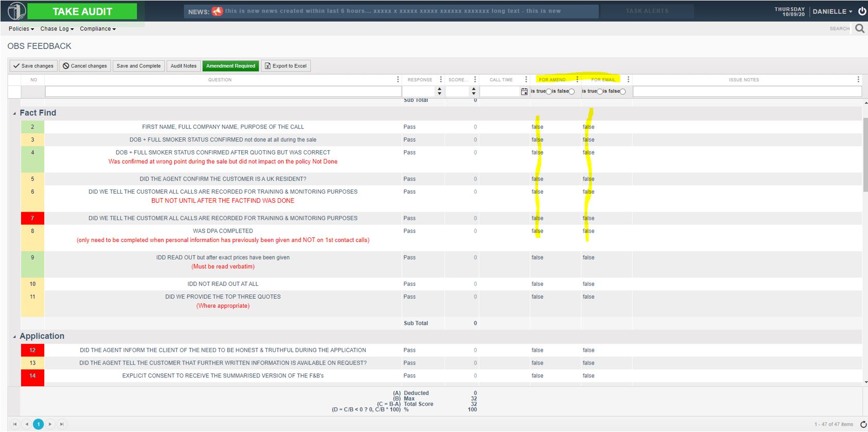
Task: Click the Amendment Required button
Action: 231,66
